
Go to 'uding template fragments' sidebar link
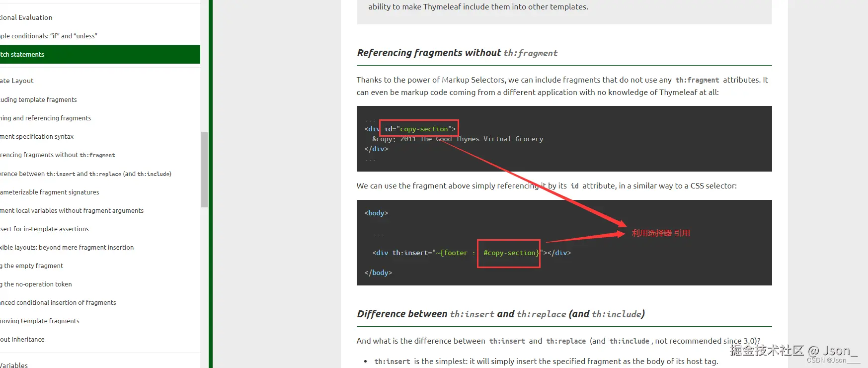point(38,99)
